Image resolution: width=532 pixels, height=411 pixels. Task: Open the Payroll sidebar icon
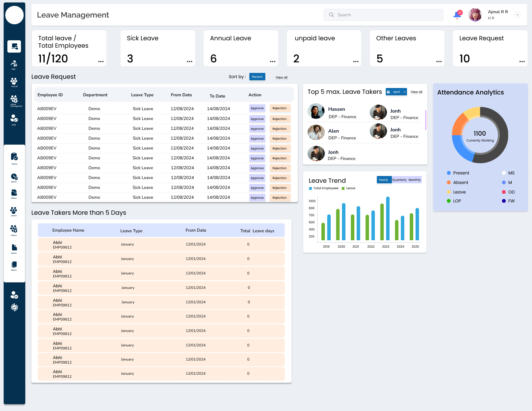pos(14,82)
